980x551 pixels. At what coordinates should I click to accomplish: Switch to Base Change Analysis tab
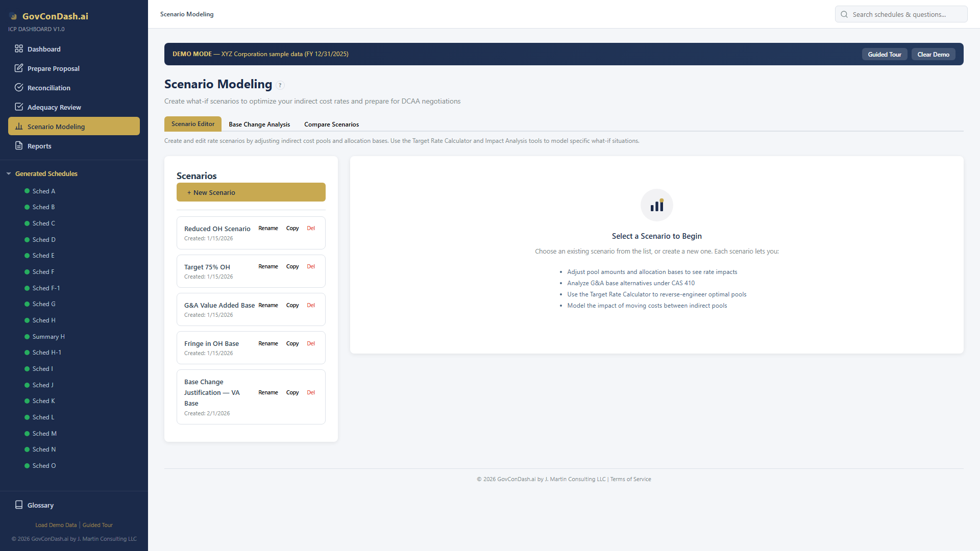click(x=259, y=124)
